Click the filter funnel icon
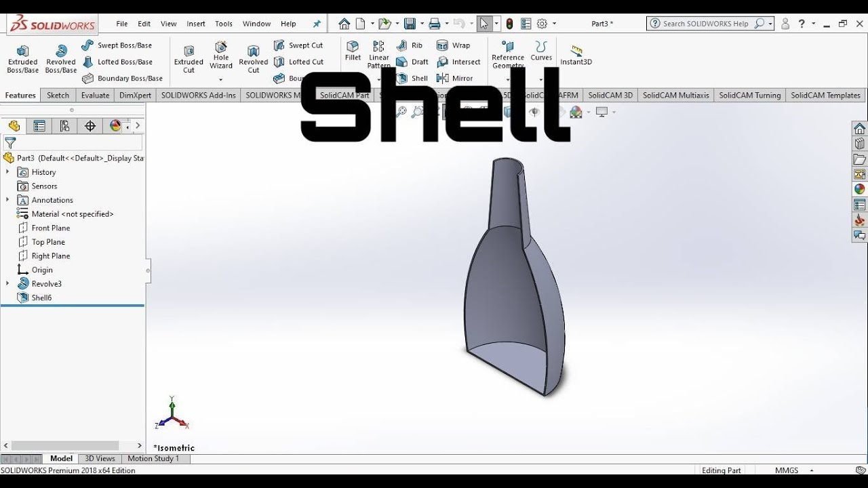The height and width of the screenshot is (488, 868). click(x=10, y=143)
